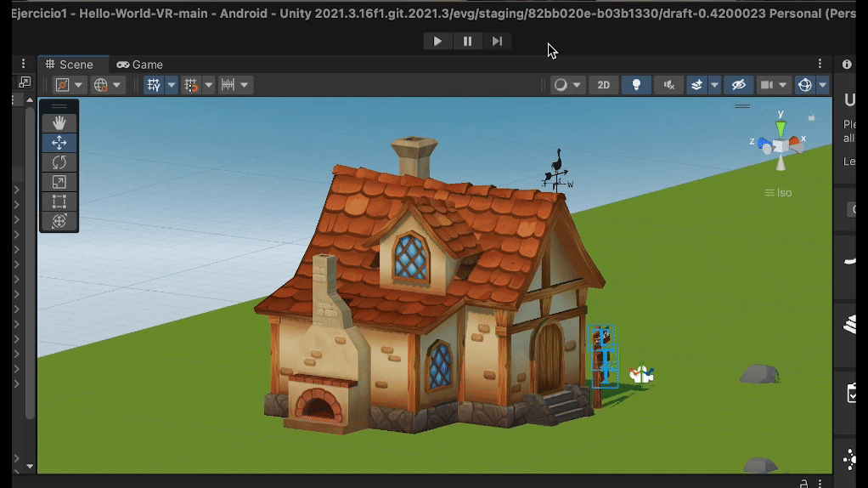The height and width of the screenshot is (488, 868).
Task: Toggle hidden objects visibility (crossed eye icon)
Action: coord(738,85)
